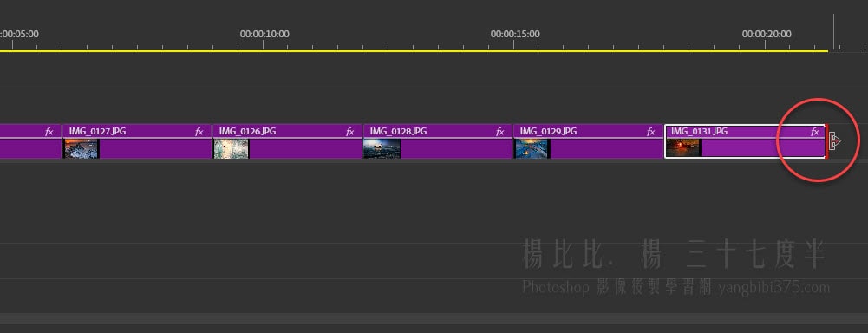
Task: Select the IMG_0131.JPG clip thumbnail
Action: [x=683, y=148]
